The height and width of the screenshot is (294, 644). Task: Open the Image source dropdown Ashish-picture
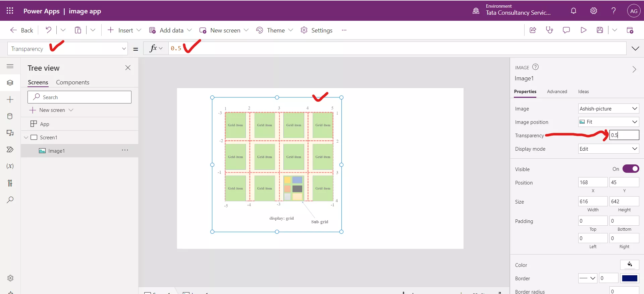tap(608, 108)
